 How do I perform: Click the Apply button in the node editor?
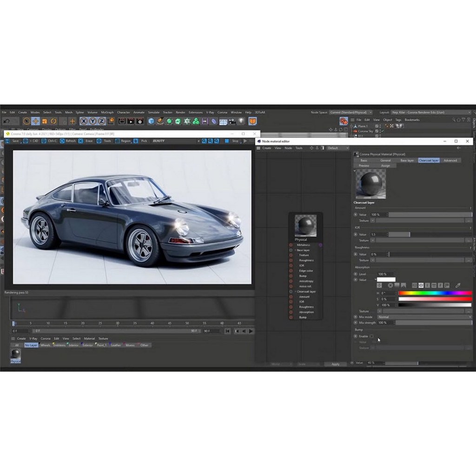336,364
